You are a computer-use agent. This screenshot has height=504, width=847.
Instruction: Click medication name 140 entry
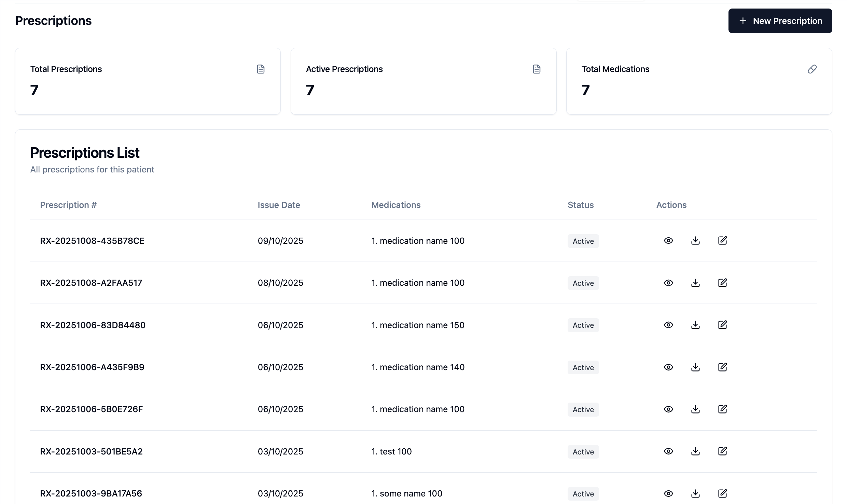418,367
